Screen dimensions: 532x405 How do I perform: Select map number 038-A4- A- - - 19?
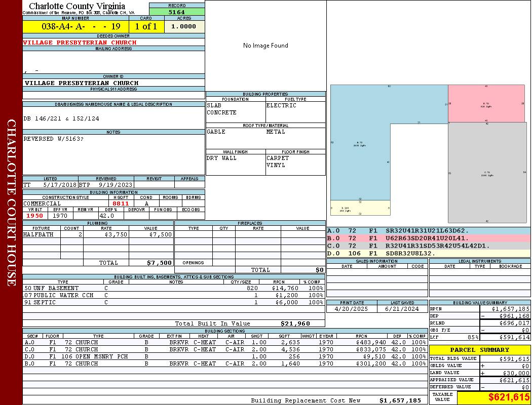81,26
